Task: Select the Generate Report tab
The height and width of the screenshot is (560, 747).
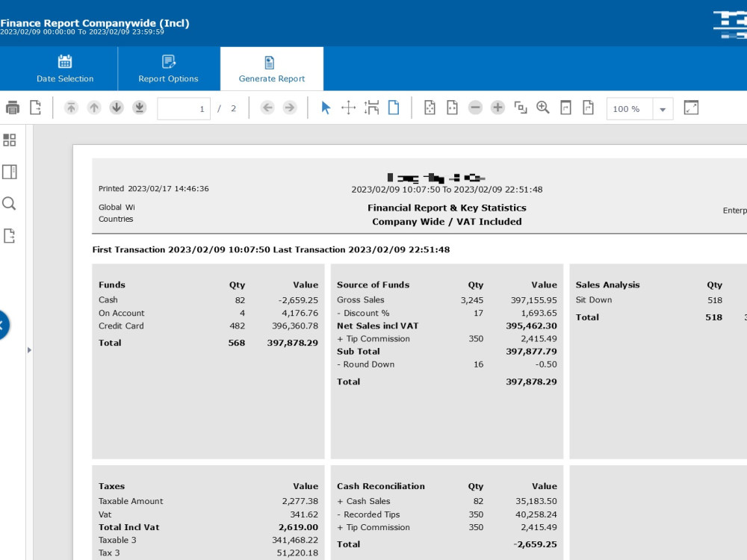Action: coord(272,69)
